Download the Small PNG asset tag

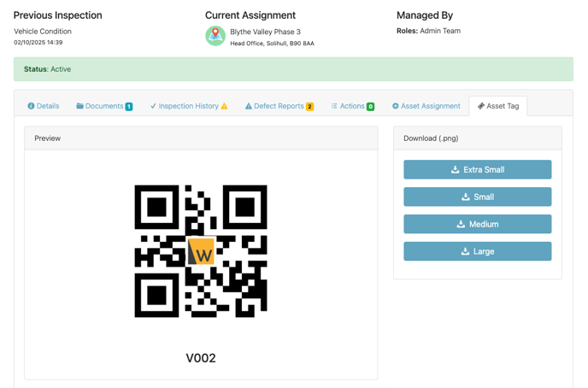477,197
